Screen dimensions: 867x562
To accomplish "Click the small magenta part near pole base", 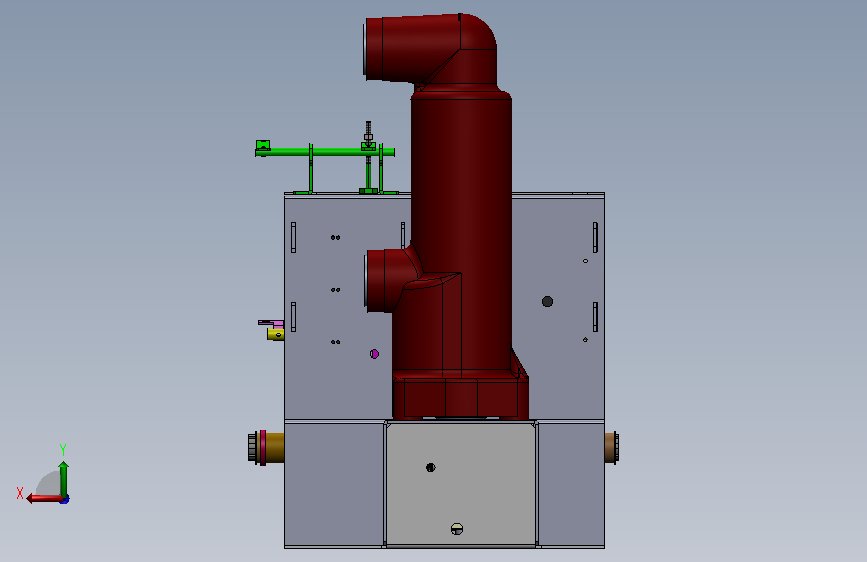I will point(374,354).
